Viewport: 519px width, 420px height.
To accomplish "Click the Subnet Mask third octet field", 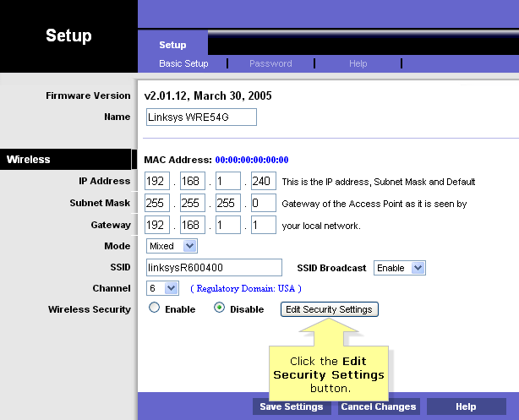I will tap(228, 203).
